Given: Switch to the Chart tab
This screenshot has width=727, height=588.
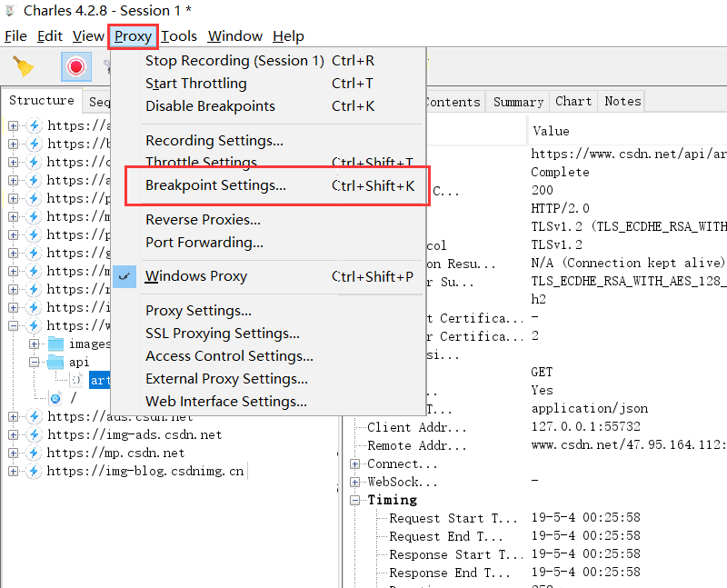Looking at the screenshot, I should click(573, 102).
